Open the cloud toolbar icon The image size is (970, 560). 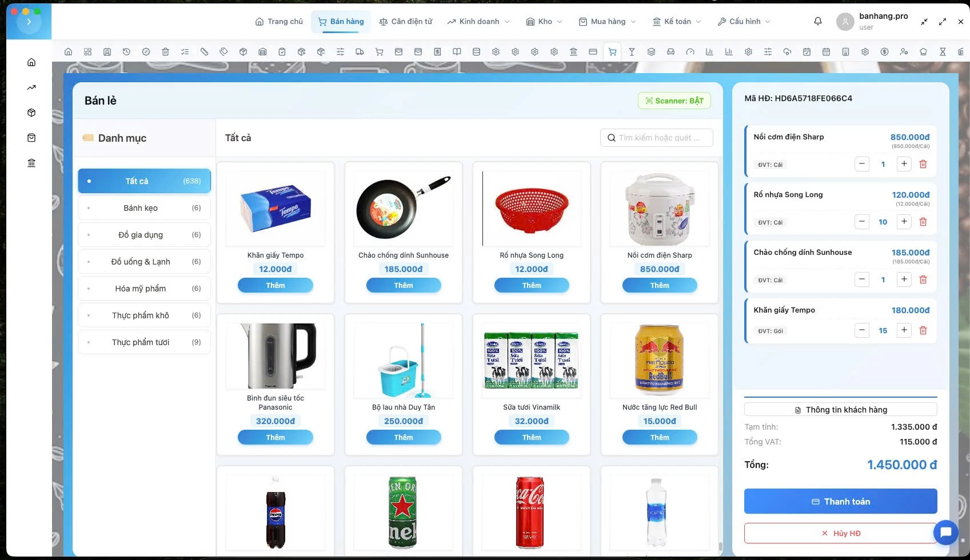coord(787,51)
